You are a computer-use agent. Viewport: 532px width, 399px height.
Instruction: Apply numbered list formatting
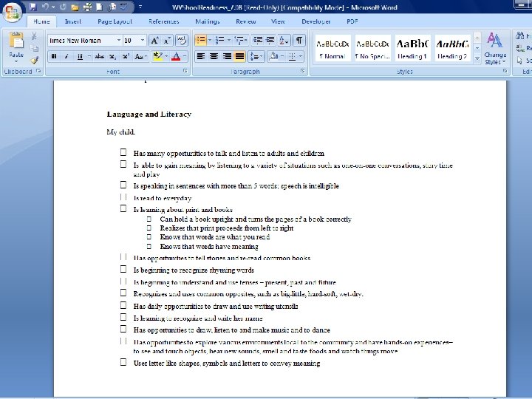[x=219, y=41]
